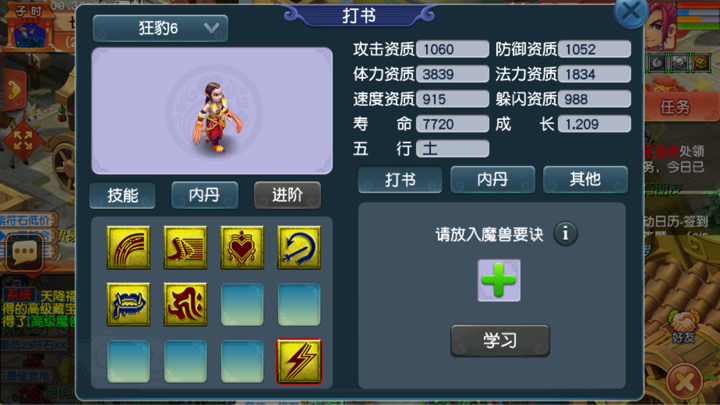This screenshot has height=405, width=720.
Task: Open the 进阶 tab under pet portrait
Action: pyautogui.click(x=287, y=195)
